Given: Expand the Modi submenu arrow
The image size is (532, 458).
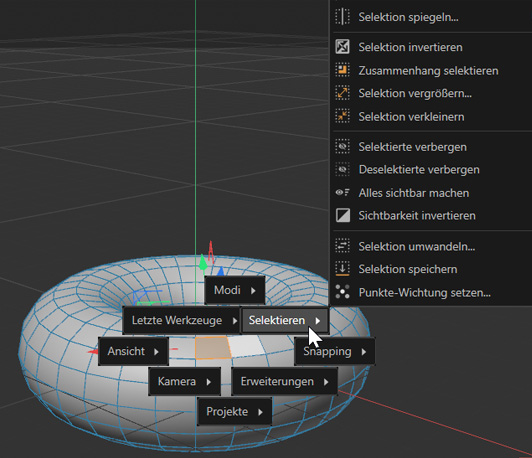Looking at the screenshot, I should tap(253, 290).
